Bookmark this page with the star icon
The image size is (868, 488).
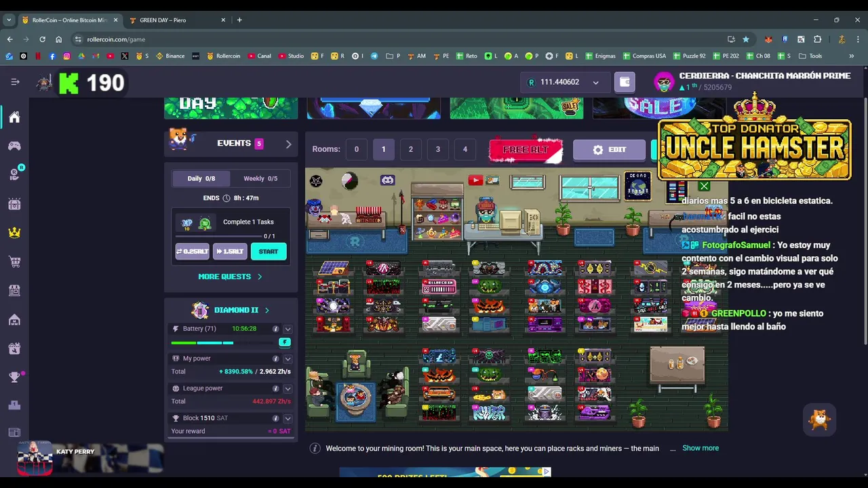click(746, 39)
